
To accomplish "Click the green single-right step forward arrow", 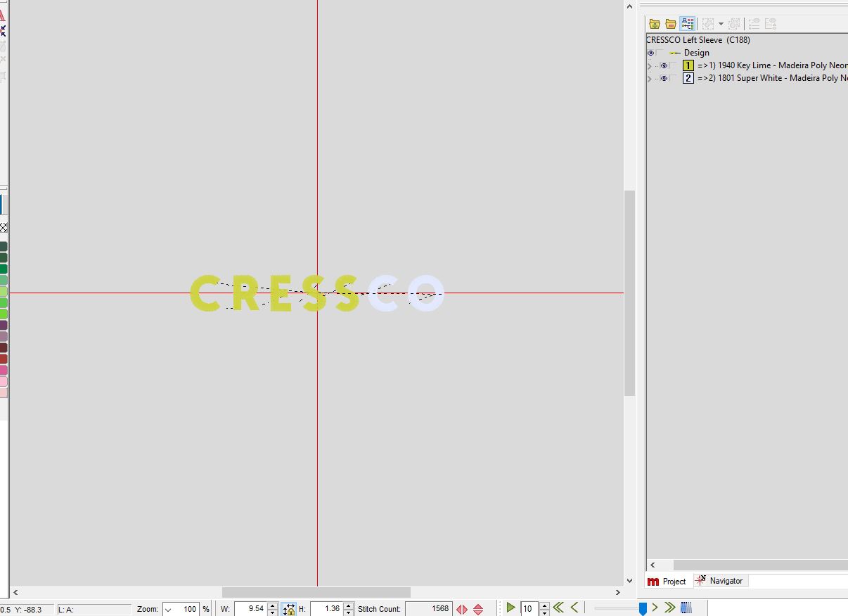I will (x=655, y=608).
